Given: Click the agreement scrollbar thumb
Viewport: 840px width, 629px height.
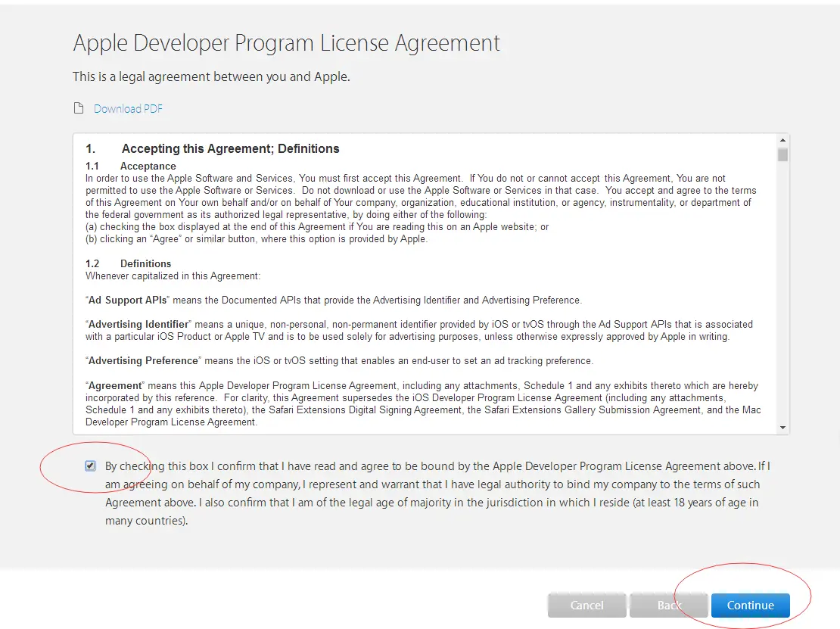Looking at the screenshot, I should tap(782, 155).
